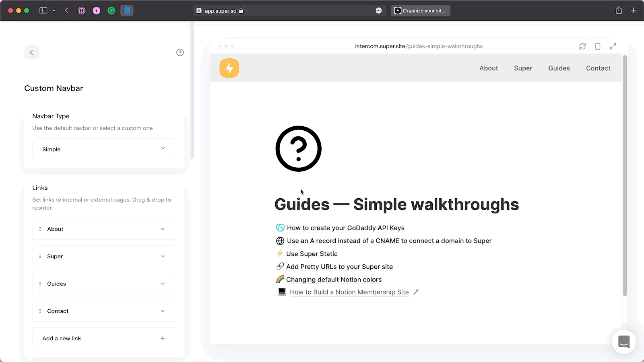Switch to the Organize your site tab
Screen dimensions: 644x362
[421, 11]
